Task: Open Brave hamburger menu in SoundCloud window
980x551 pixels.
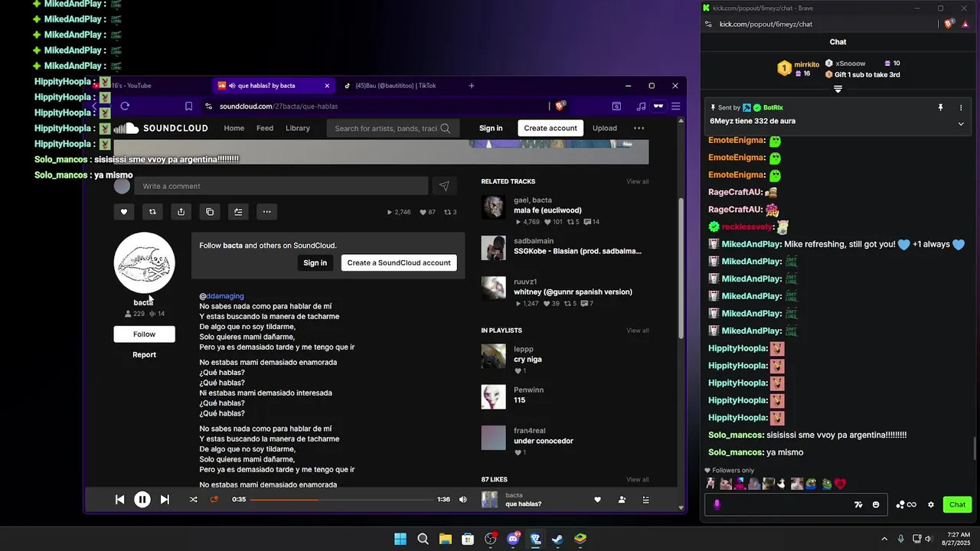Action: coord(676,106)
